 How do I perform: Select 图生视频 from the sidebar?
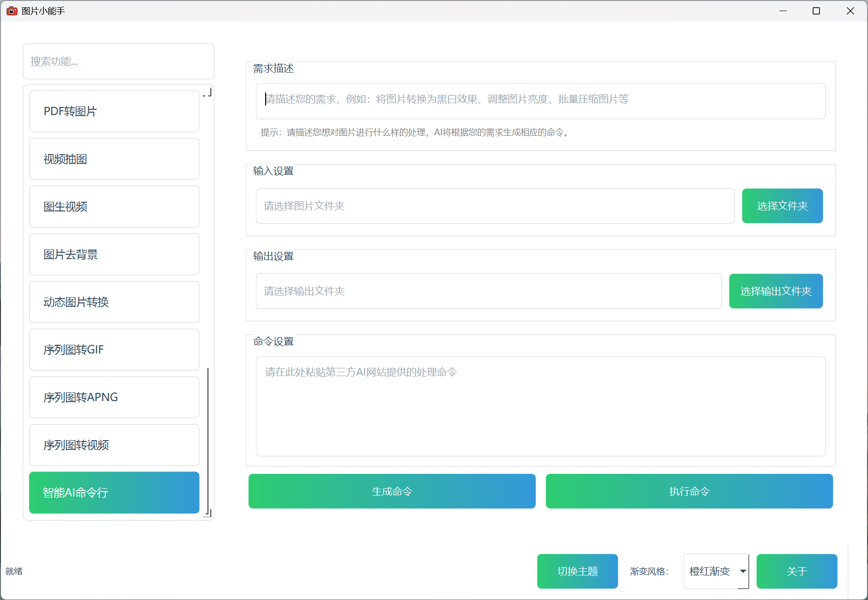(114, 207)
